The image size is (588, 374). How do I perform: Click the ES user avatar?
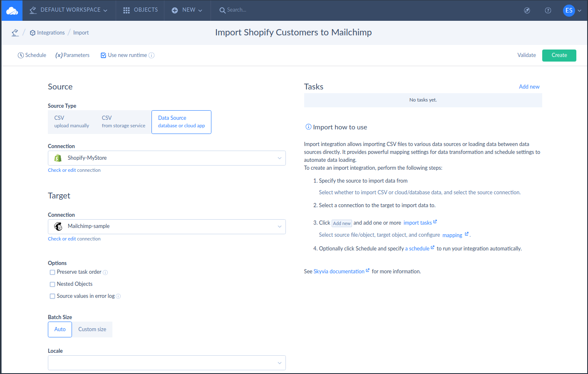(569, 10)
